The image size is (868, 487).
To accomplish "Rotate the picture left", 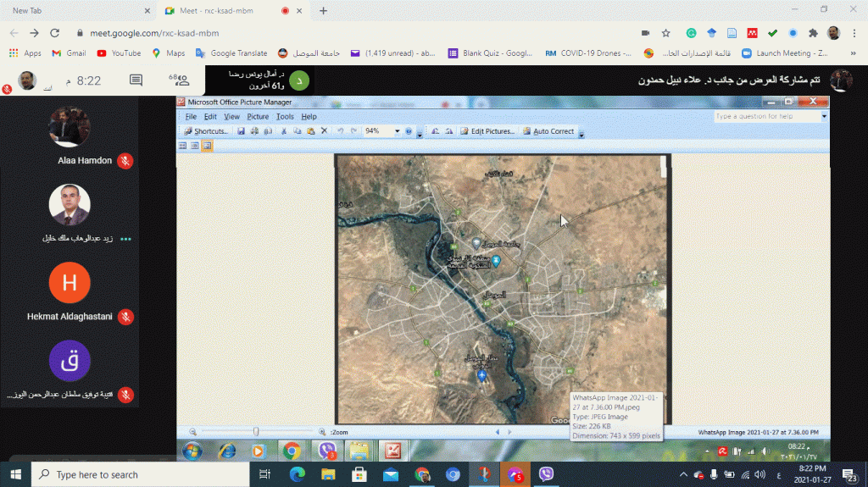I will (x=434, y=131).
